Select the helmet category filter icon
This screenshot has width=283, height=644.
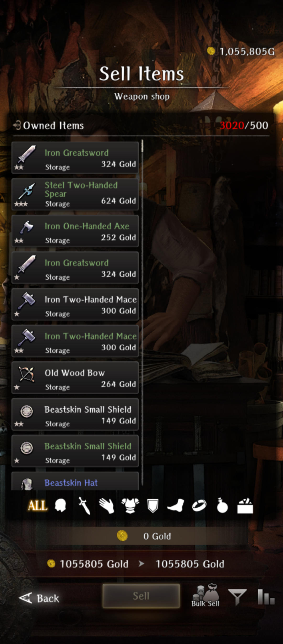(x=61, y=505)
